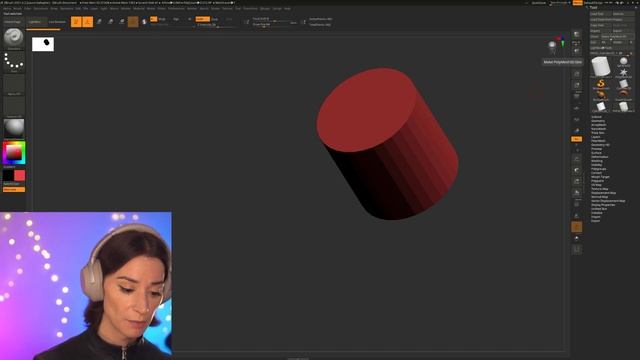Open the Help menu
This screenshot has width=640, height=360.
point(287,8)
